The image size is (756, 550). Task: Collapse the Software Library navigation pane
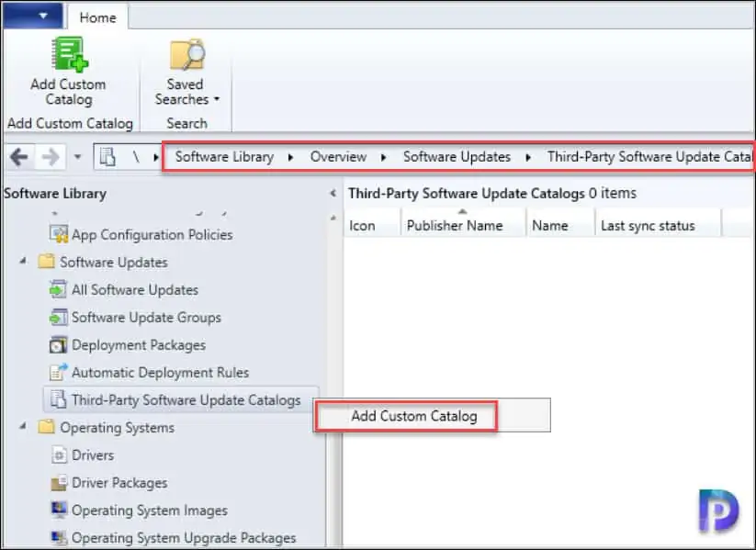click(x=333, y=194)
